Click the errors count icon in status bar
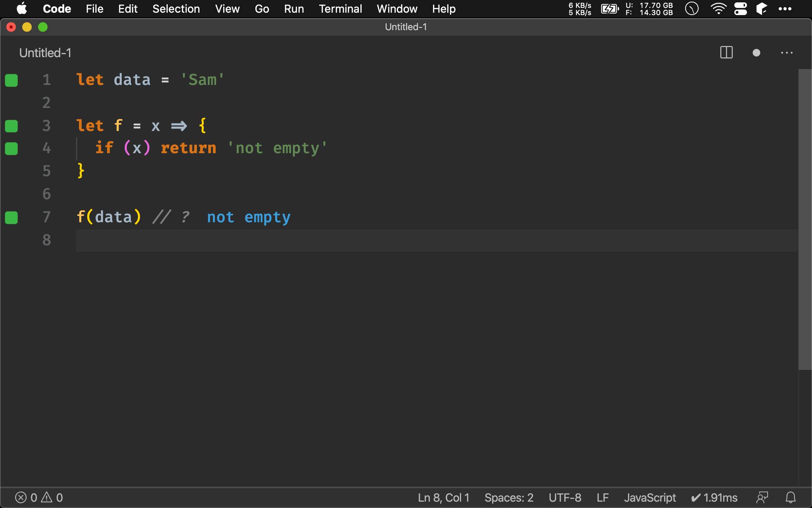812x508 pixels. [x=21, y=497]
